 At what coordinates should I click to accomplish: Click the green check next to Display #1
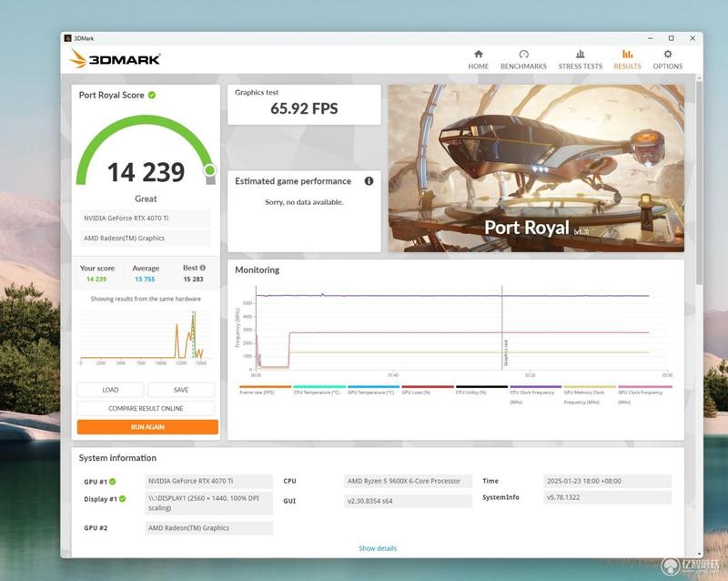point(122,499)
